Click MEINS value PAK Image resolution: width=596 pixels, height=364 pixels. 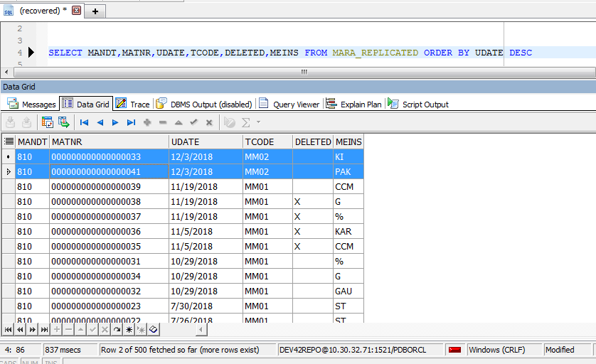point(343,172)
